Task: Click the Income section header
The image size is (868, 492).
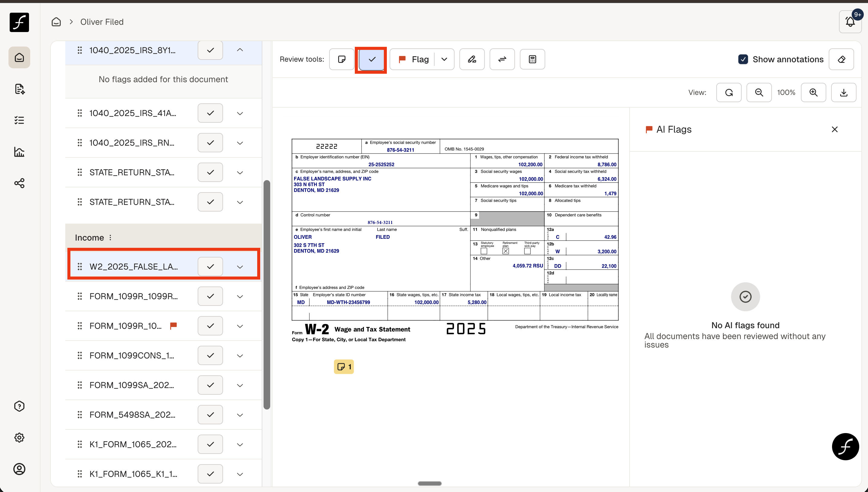Action: click(x=164, y=238)
